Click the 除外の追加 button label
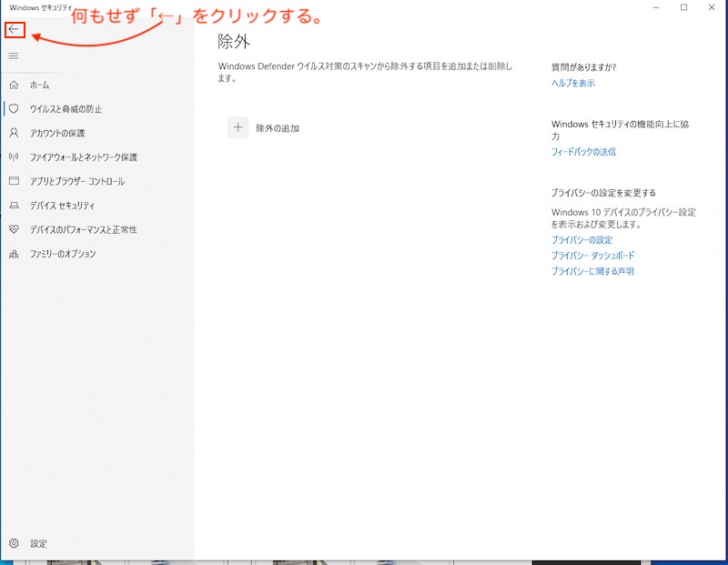Image resolution: width=728 pixels, height=565 pixels. pos(278,128)
